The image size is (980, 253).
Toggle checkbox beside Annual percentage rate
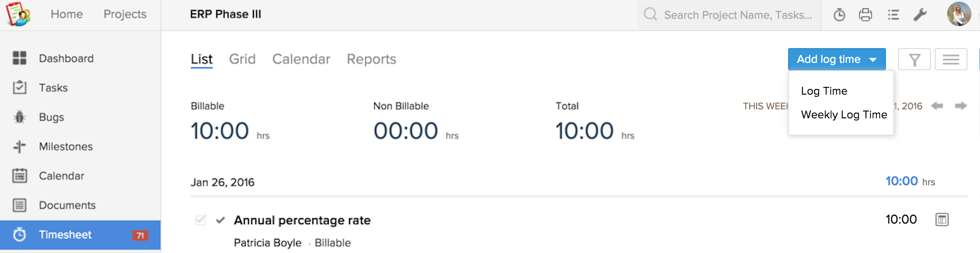click(x=201, y=220)
